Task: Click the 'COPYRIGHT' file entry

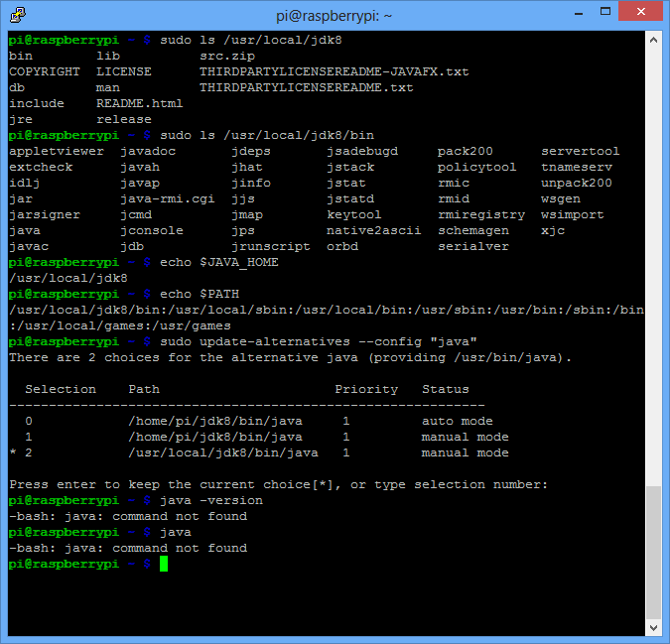Action: point(45,71)
